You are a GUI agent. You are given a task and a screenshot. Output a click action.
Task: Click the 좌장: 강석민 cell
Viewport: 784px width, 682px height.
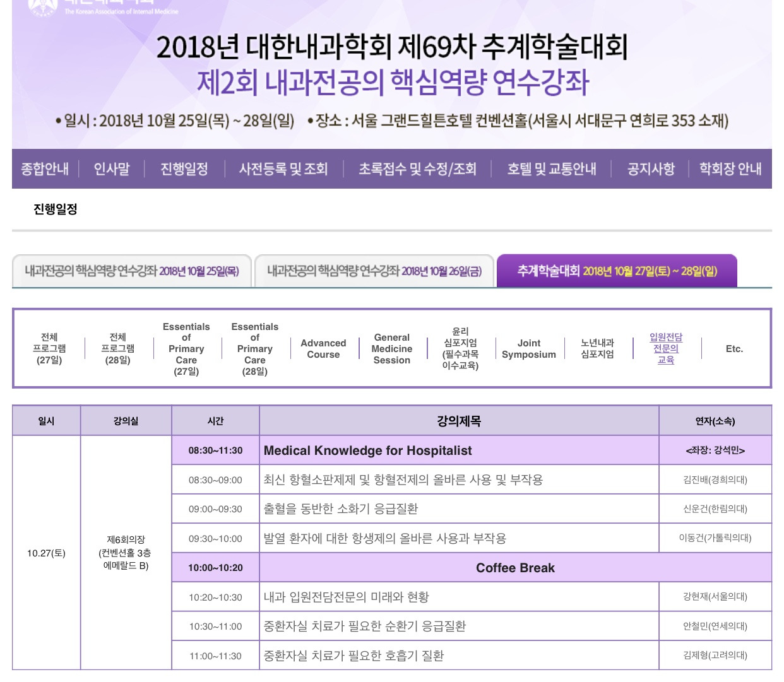(715, 450)
